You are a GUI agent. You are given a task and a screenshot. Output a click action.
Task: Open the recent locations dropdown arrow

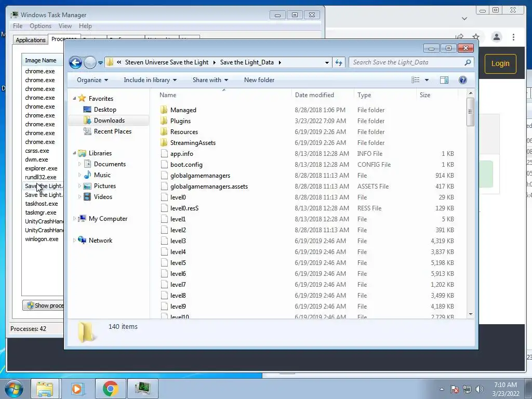100,63
